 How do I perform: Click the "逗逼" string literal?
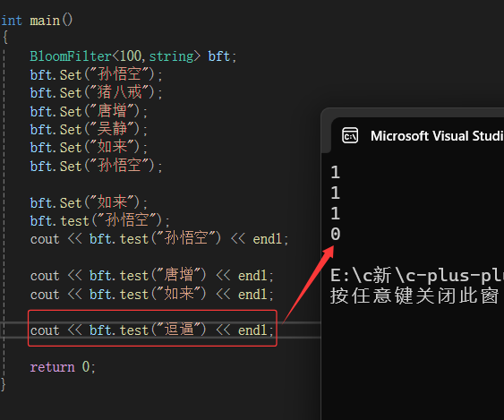[178, 330]
